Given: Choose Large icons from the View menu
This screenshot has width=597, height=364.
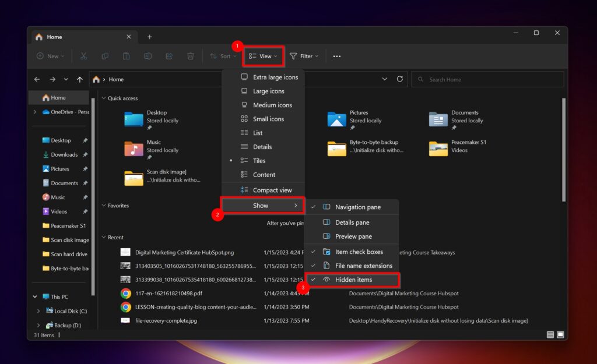Looking at the screenshot, I should (x=269, y=91).
